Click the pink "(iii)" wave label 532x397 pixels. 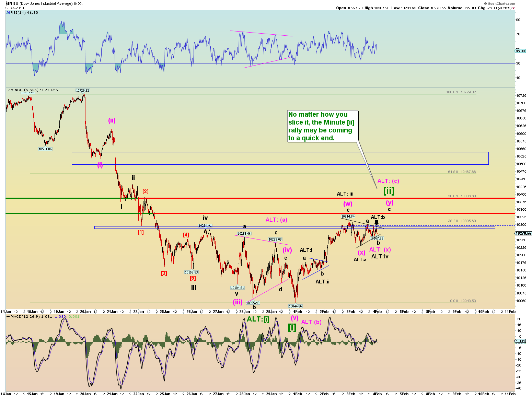point(238,302)
